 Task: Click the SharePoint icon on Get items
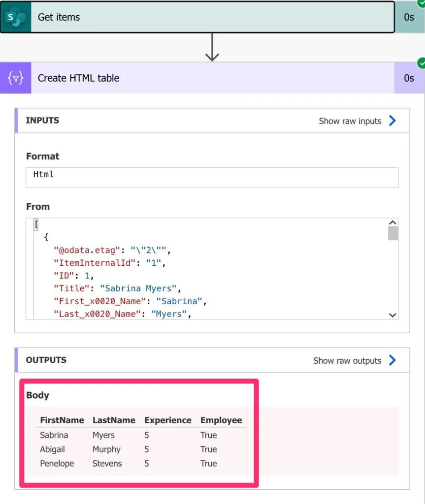[x=16, y=17]
